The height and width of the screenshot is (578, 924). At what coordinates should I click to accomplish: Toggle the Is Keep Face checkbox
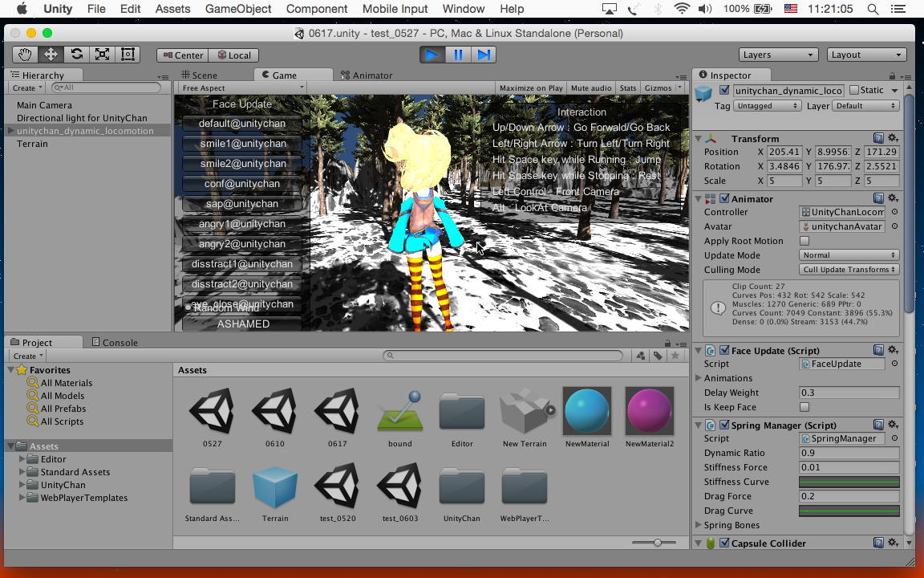point(804,407)
